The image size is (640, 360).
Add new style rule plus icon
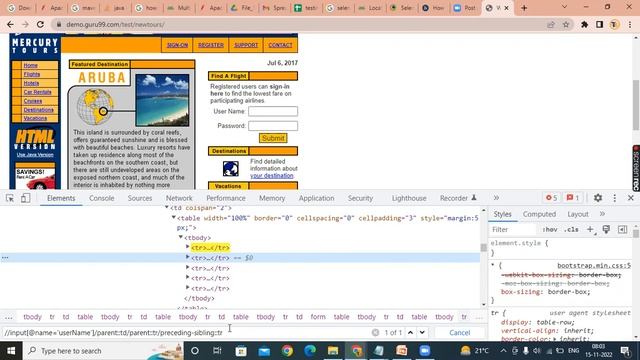[x=590, y=229]
